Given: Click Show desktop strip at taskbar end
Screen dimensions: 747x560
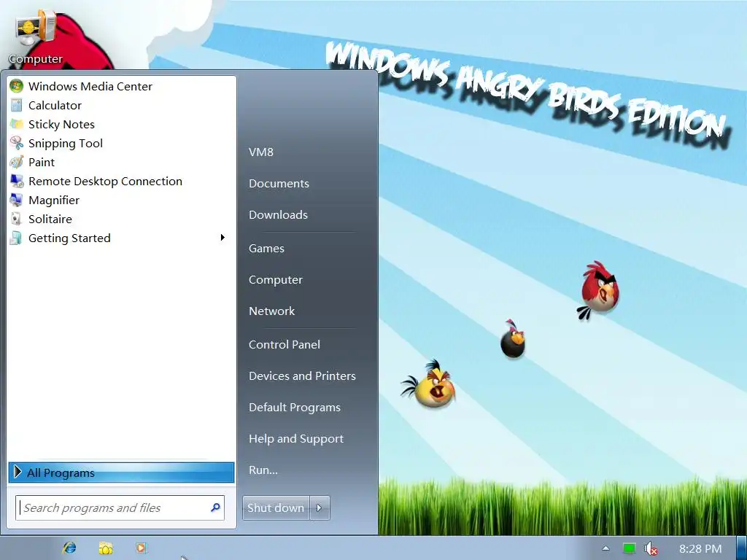Looking at the screenshot, I should tap(741, 548).
